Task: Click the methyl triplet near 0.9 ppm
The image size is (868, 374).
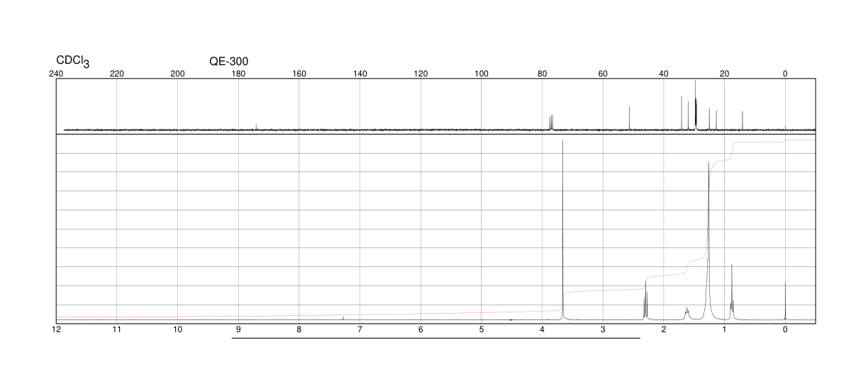Action: 732,292
